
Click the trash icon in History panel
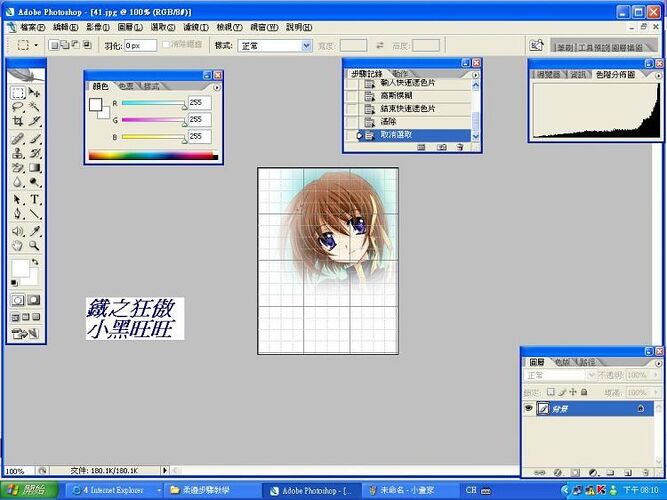[x=459, y=147]
